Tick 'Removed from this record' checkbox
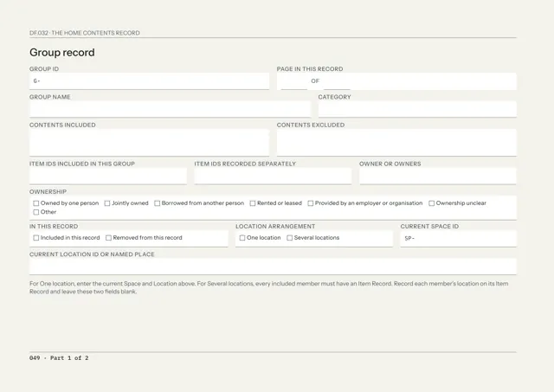The width and height of the screenshot is (554, 392). [108, 238]
